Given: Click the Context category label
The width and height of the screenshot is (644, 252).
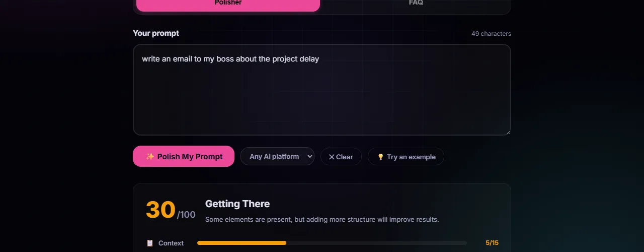Looking at the screenshot, I should click(171, 243).
